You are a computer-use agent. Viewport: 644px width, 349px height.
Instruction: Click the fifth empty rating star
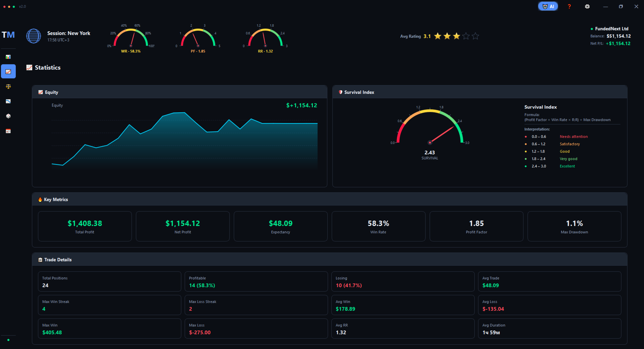coord(475,36)
